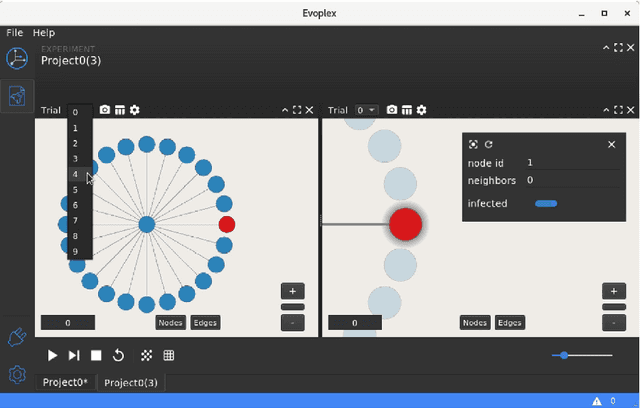Select trial 7 in dropdown list
This screenshot has height=408, width=640.
[80, 221]
